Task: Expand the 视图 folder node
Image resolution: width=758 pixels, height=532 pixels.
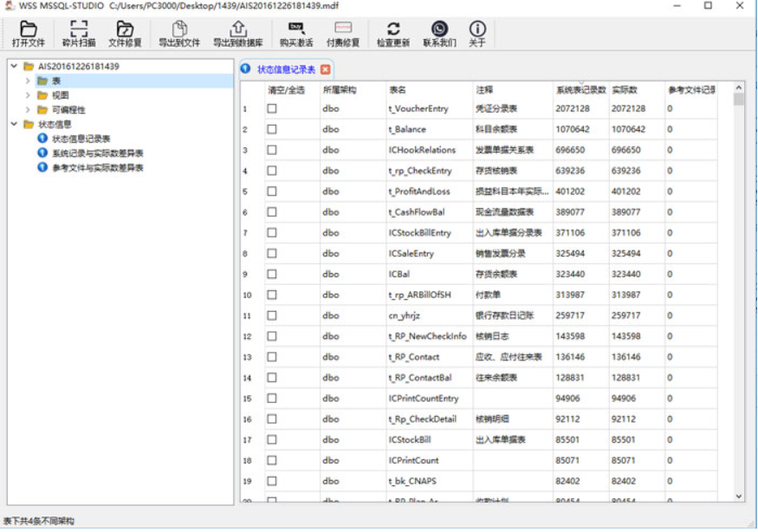Action: pos(26,96)
